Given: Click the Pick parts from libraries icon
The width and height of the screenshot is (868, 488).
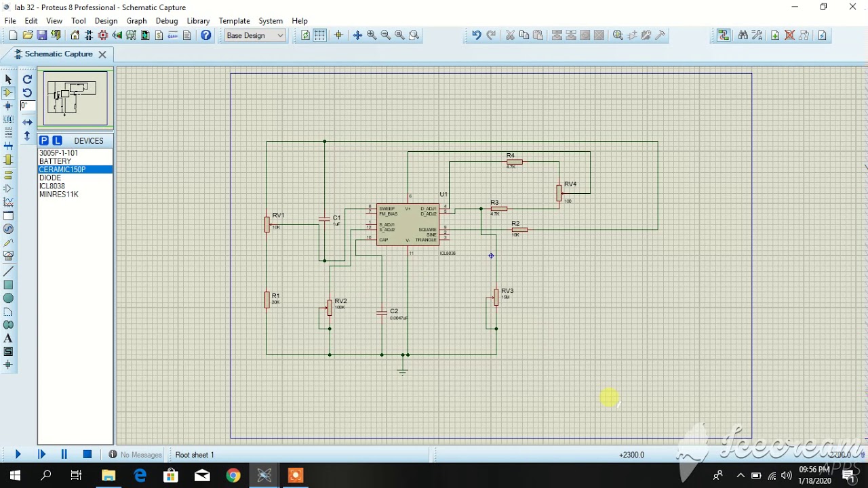Looking at the screenshot, I should coord(618,35).
